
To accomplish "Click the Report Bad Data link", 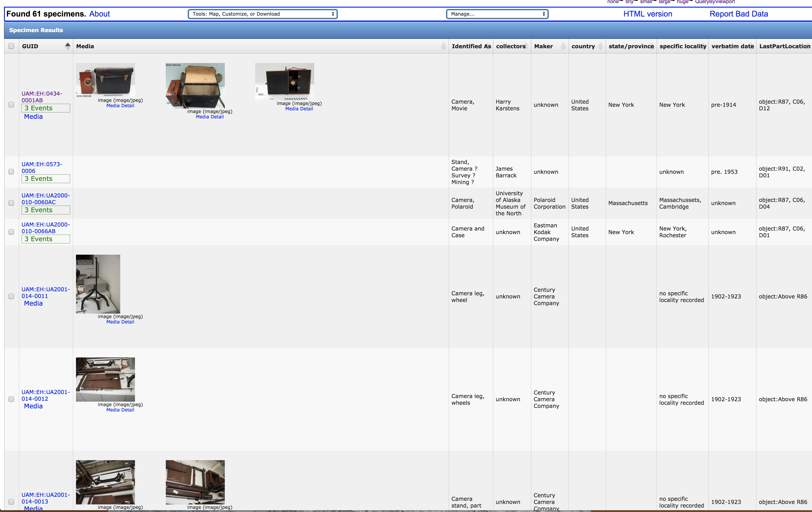I will tap(738, 14).
